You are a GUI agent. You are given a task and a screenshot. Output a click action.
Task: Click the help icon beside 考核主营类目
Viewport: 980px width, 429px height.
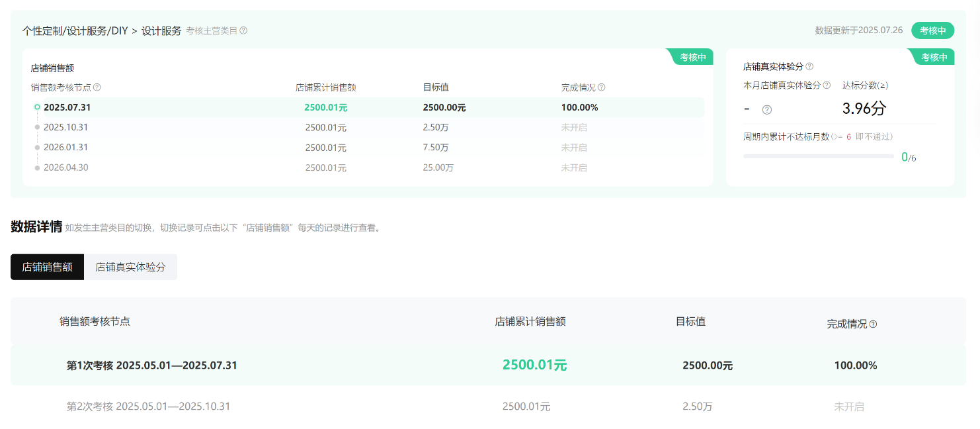coord(243,30)
